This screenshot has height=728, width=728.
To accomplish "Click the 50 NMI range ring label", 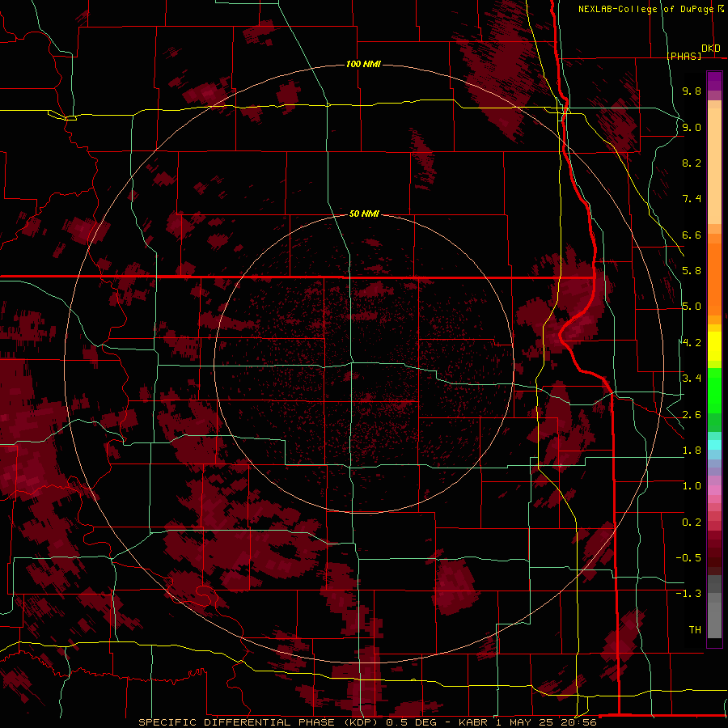I will tap(364, 214).
